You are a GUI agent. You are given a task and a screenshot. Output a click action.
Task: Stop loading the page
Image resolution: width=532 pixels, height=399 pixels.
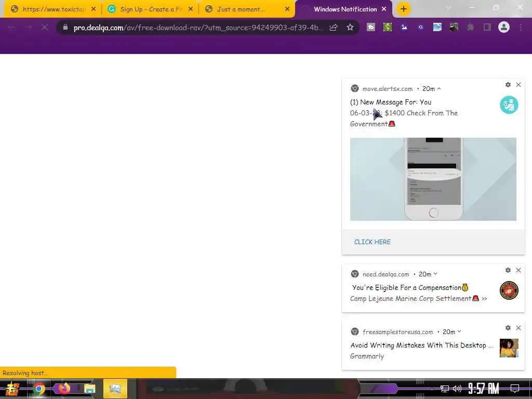(x=45, y=28)
